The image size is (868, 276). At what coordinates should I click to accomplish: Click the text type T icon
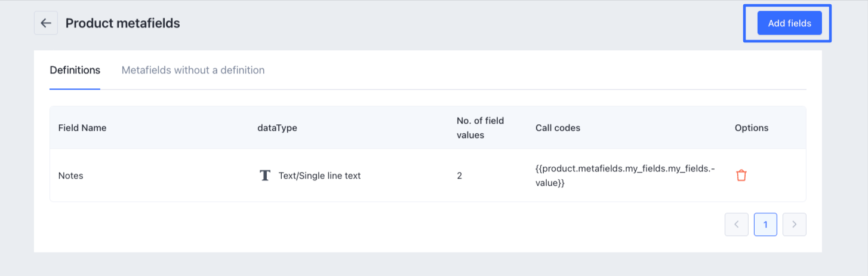(265, 176)
